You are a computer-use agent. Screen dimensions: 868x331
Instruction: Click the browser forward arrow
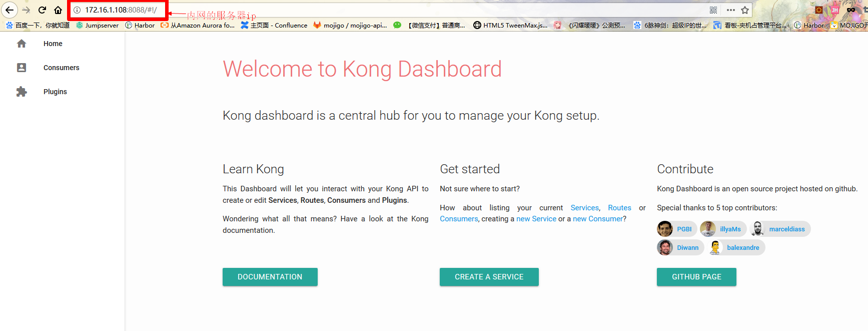click(26, 10)
